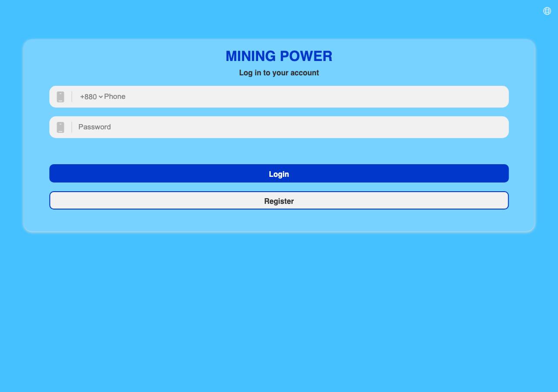The height and width of the screenshot is (392, 558).
Task: Click the MINING POWER title
Action: (279, 56)
